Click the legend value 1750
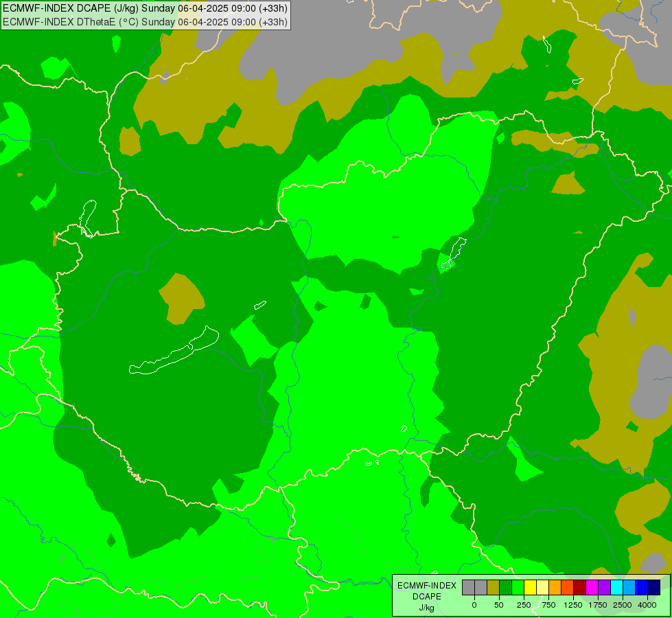Screen dimensions: 672x618 [x=598, y=605]
